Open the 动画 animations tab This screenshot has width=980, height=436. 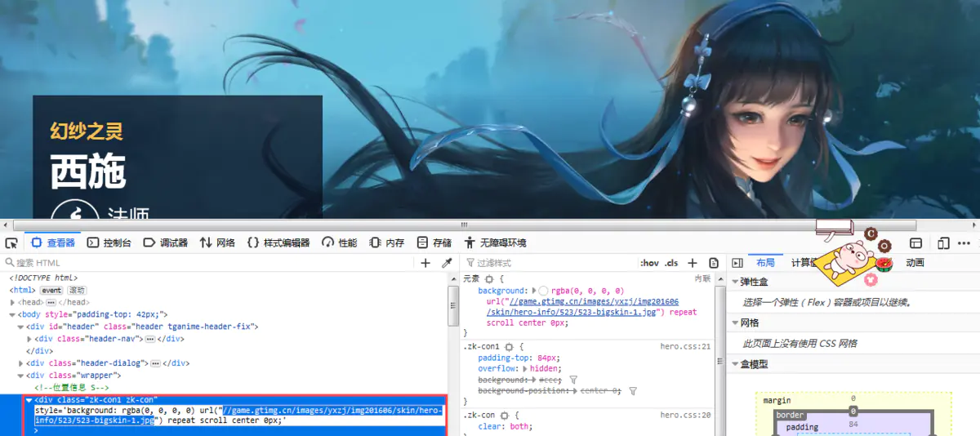[x=915, y=263]
